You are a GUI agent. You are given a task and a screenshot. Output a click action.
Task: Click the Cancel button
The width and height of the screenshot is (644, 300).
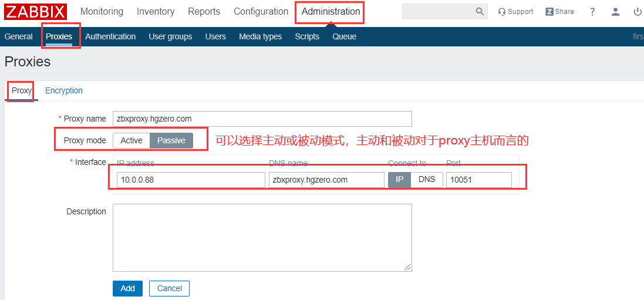[169, 288]
